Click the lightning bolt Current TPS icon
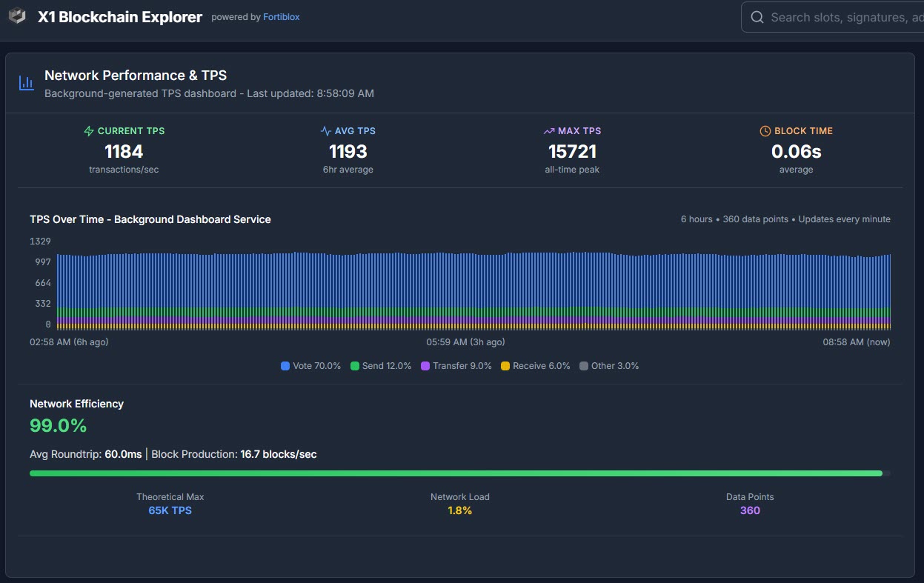924x583 pixels. 89,131
